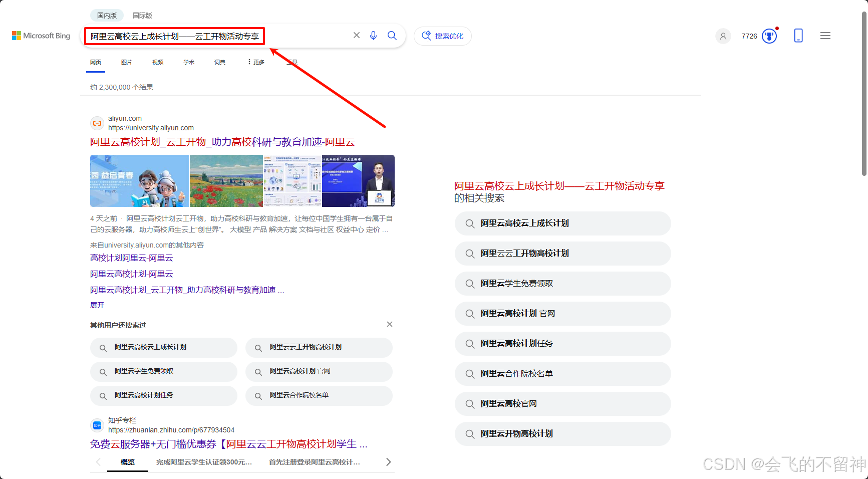Click the 约 2,300,000 个结果 count text
The image size is (868, 479).
122,87
